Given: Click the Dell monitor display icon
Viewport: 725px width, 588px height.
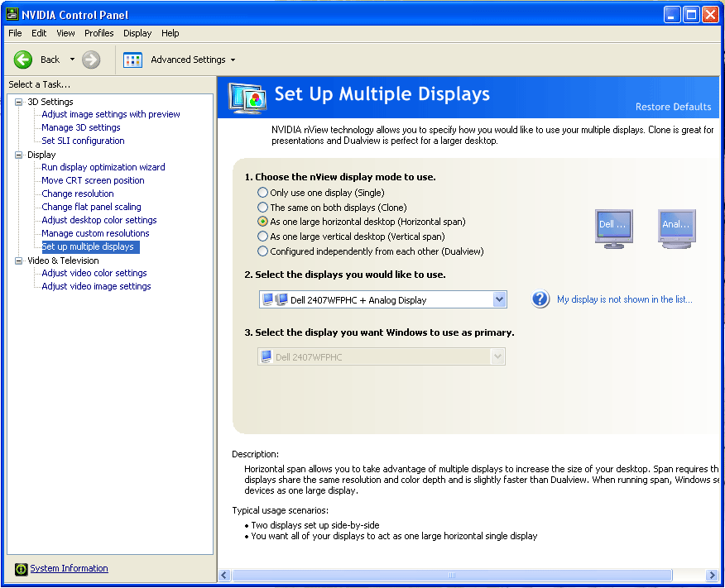Looking at the screenshot, I should pos(613,227).
